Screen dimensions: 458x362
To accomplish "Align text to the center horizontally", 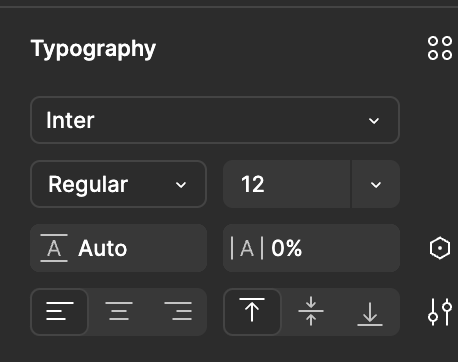I will tap(119, 311).
